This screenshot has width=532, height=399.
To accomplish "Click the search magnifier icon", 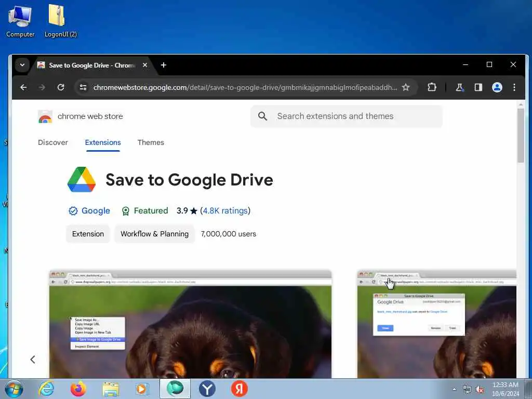I will 262,116.
